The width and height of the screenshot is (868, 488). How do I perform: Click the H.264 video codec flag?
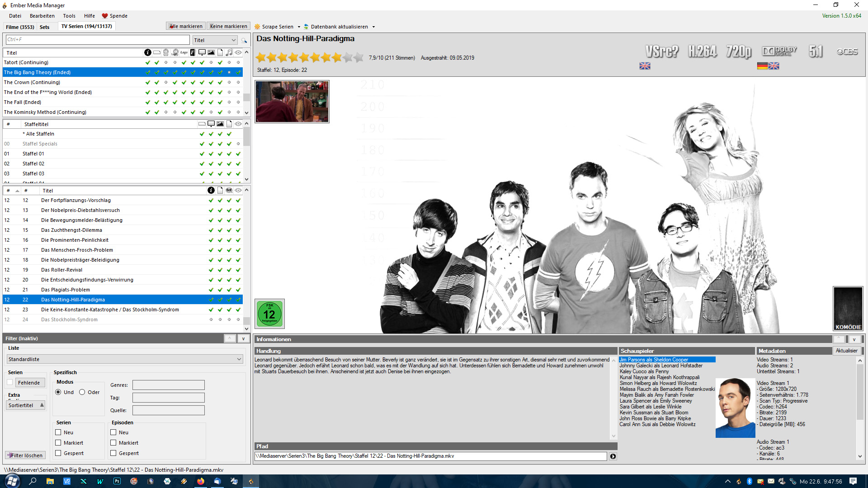click(703, 52)
